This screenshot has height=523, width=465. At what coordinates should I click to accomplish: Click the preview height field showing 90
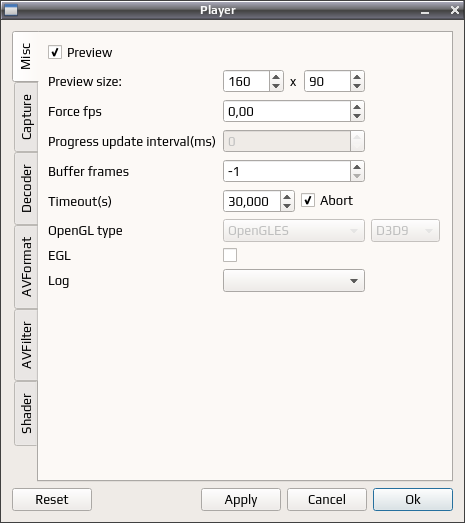(x=327, y=81)
